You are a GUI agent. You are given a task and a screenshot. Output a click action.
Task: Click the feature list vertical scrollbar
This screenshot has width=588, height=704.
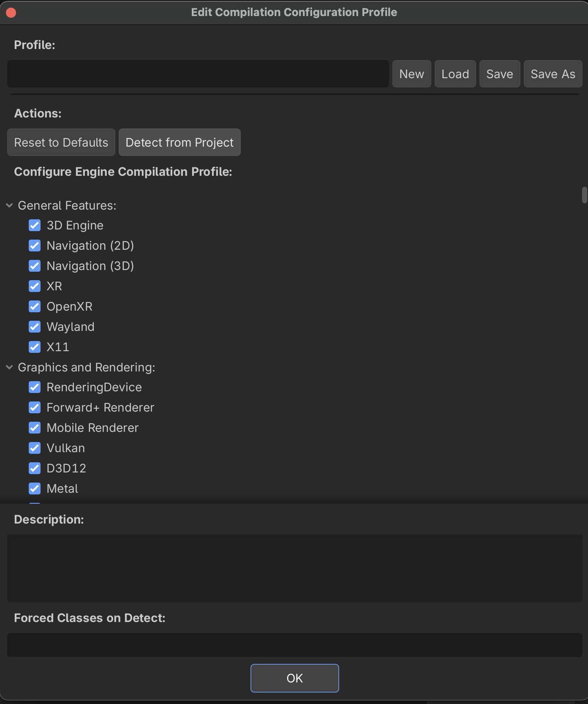pyautogui.click(x=584, y=195)
